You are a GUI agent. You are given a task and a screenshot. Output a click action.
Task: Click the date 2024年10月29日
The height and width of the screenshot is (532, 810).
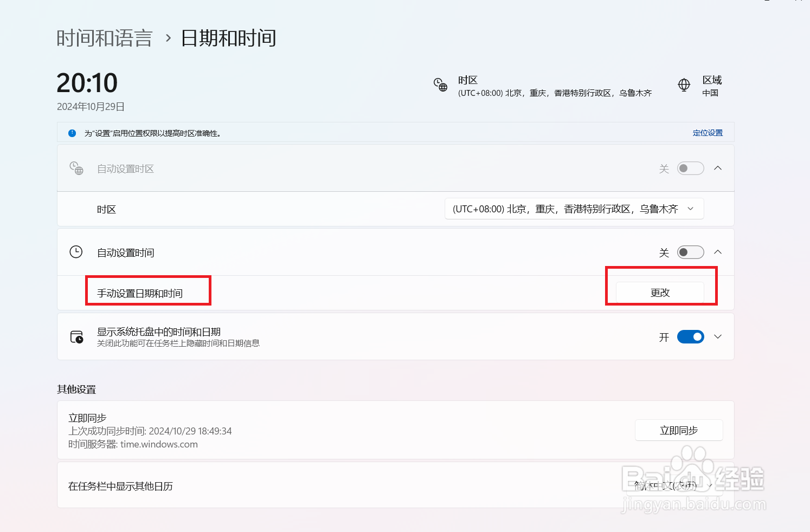click(91, 107)
